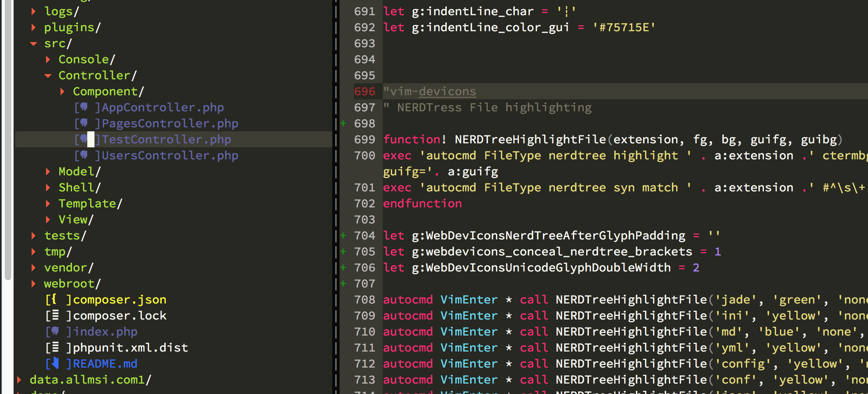
Task: Click the PHP icon beside index.php
Action: coord(55,331)
